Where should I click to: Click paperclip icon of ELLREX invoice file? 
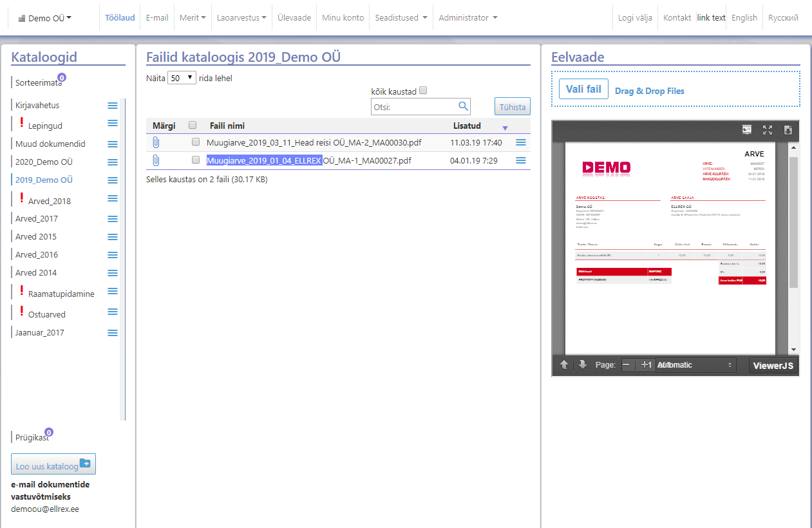[x=156, y=160]
